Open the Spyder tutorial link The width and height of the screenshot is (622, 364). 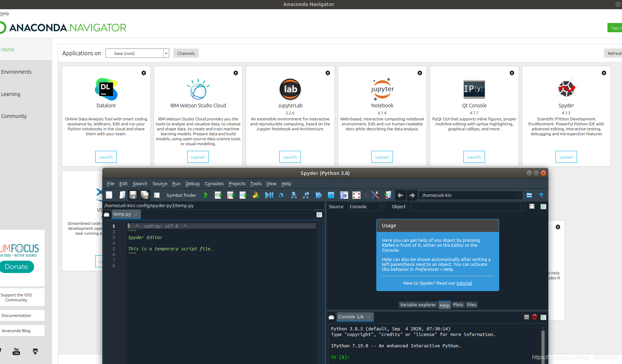[464, 283]
